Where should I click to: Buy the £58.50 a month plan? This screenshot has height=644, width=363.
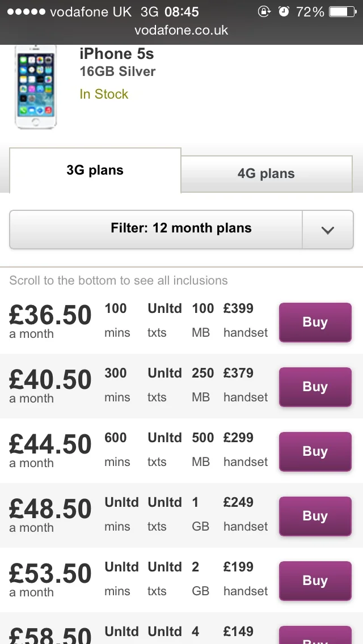click(x=315, y=635)
